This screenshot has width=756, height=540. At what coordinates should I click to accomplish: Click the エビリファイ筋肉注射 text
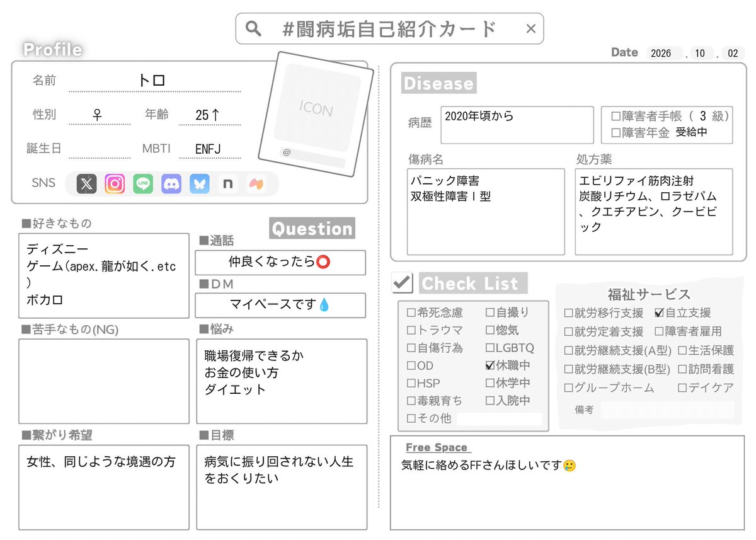coord(636,181)
